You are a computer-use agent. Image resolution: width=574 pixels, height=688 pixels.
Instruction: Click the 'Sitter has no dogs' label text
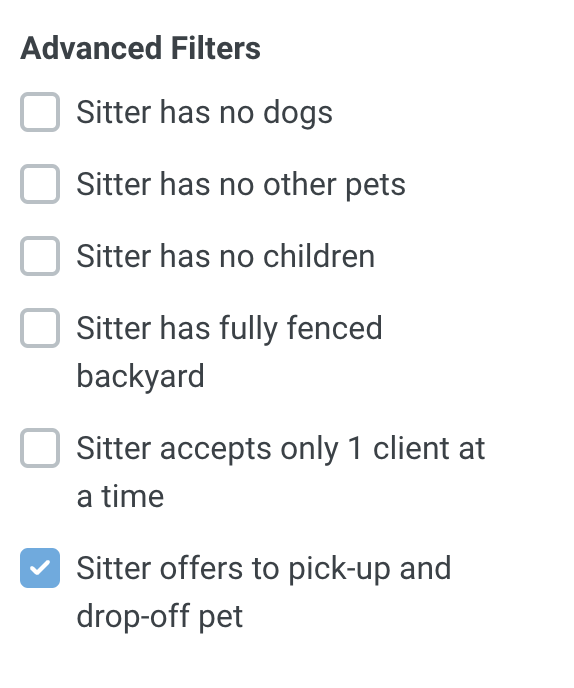[204, 113]
